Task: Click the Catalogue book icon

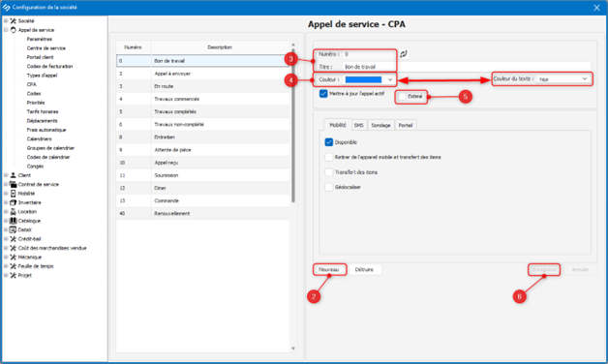Action: (14, 221)
